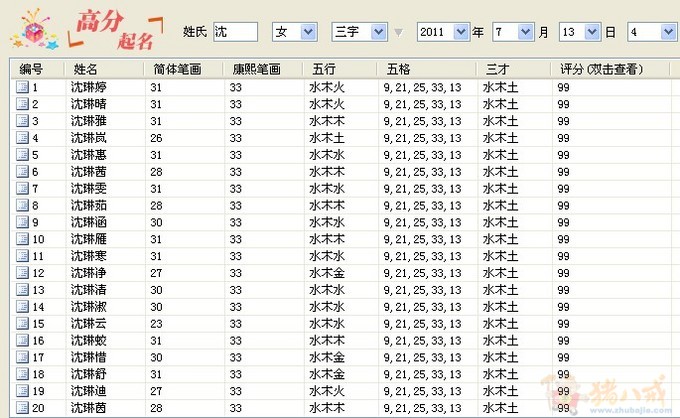Sort by the 五行 column header
This screenshot has height=418, width=680.
(340, 69)
